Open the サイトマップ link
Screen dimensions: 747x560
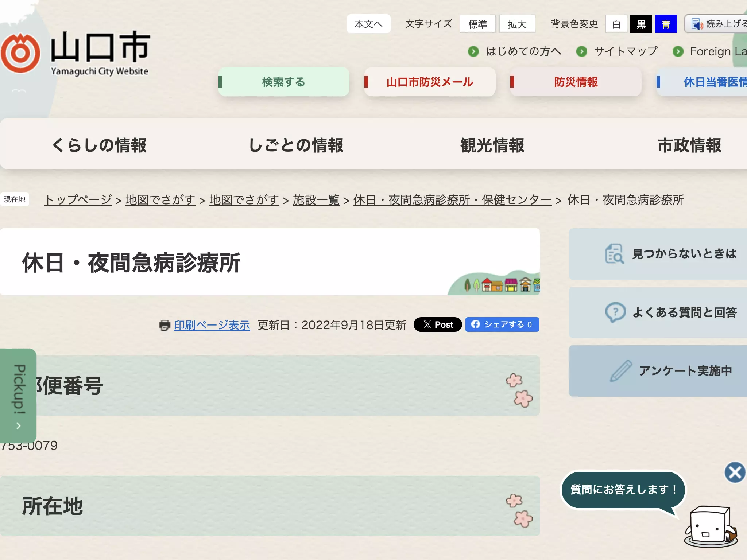point(626,51)
